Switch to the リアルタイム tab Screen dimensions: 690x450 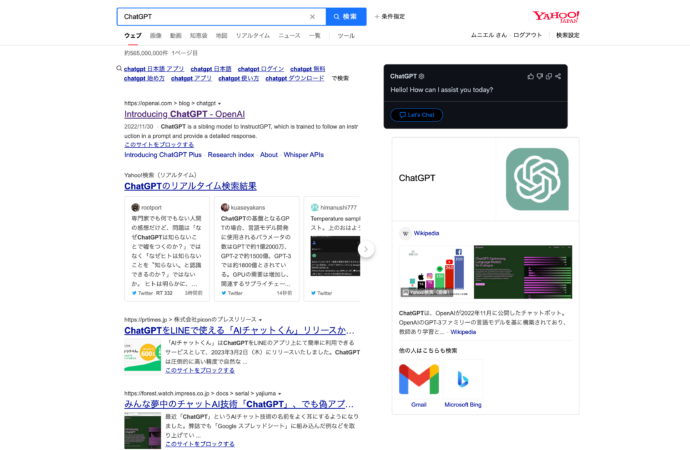(x=253, y=36)
